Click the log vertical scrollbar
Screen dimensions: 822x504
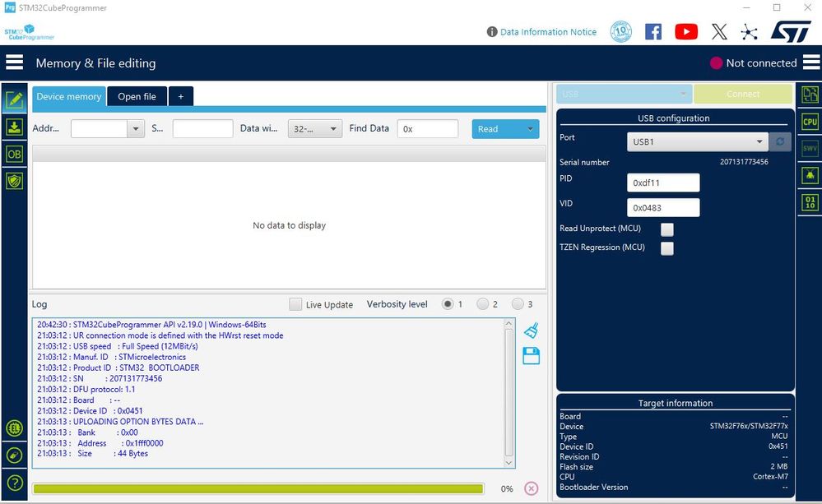pyautogui.click(x=509, y=392)
